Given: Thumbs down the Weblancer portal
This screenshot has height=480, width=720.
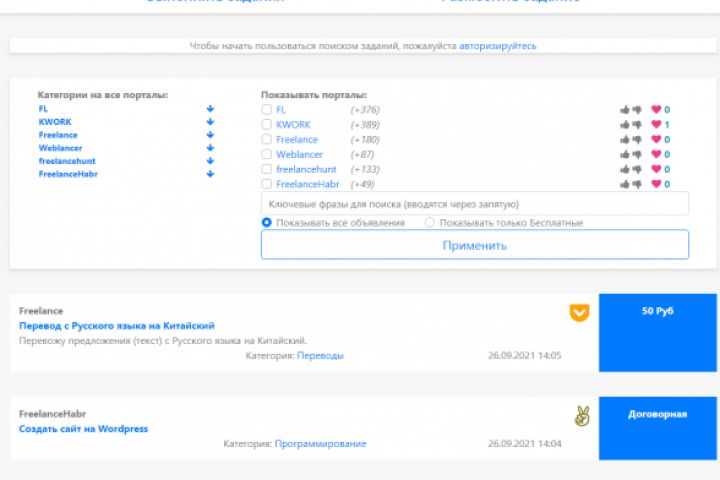Looking at the screenshot, I should tap(636, 154).
